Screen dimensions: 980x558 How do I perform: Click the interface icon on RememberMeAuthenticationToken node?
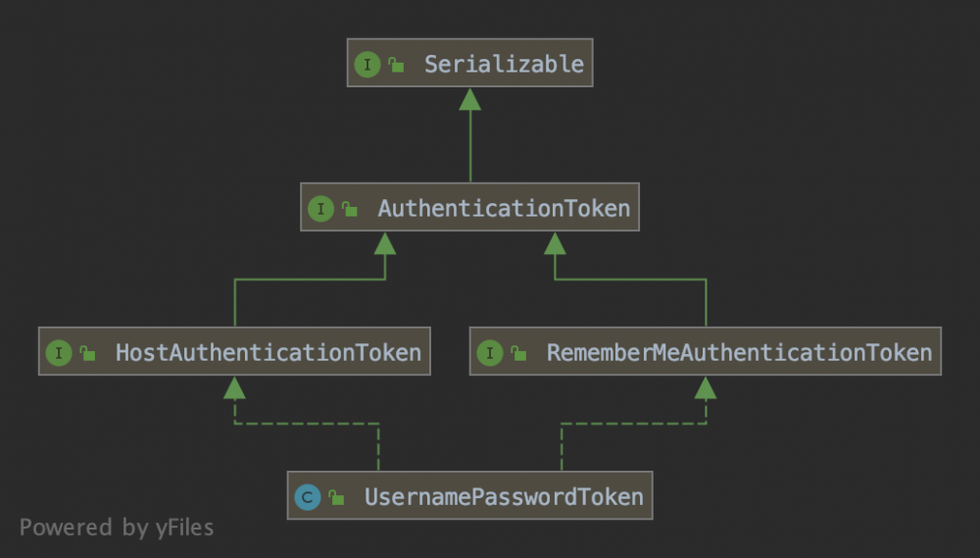pos(490,353)
